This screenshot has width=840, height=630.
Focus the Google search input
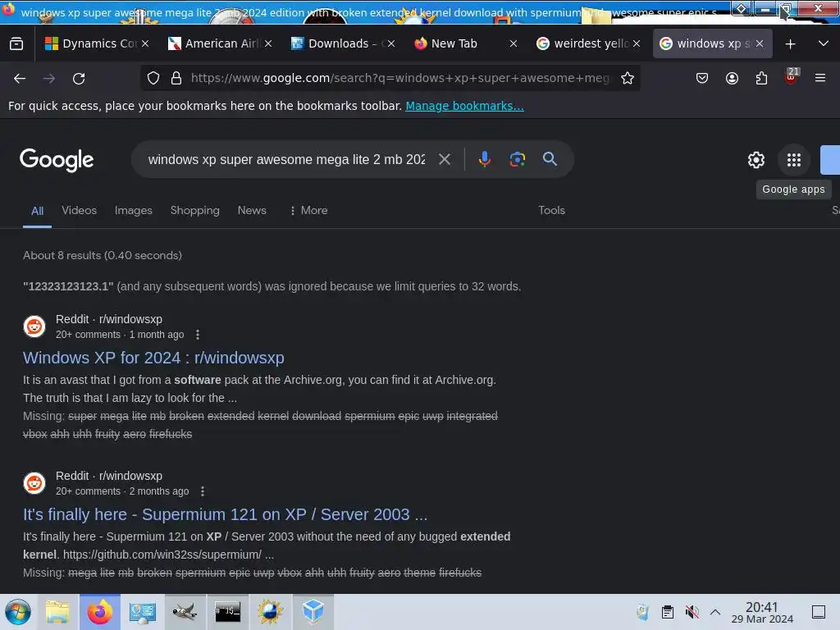[x=286, y=160]
